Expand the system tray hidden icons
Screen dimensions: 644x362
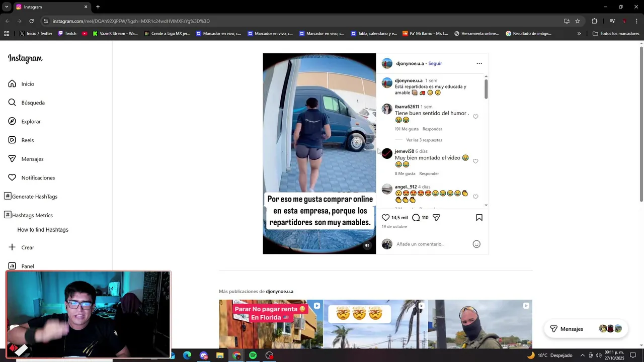point(584,355)
